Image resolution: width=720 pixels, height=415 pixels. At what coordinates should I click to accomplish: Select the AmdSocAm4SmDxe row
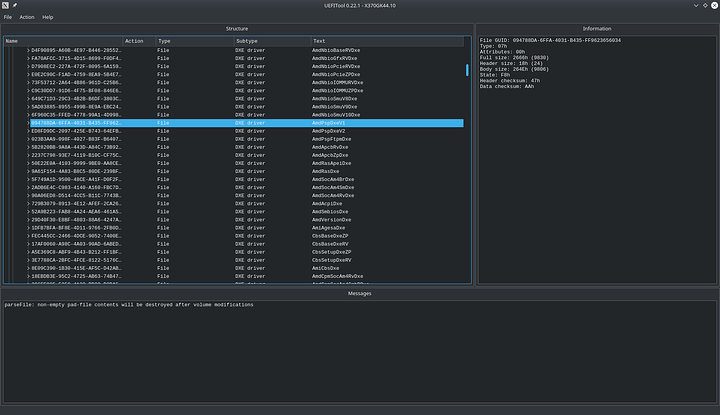point(247,188)
